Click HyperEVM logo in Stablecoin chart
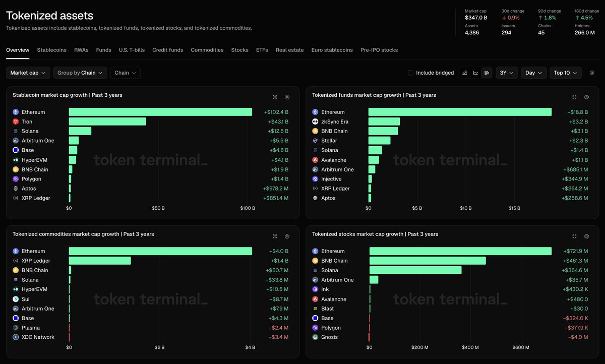The height and width of the screenshot is (364, 605). [x=16, y=160]
